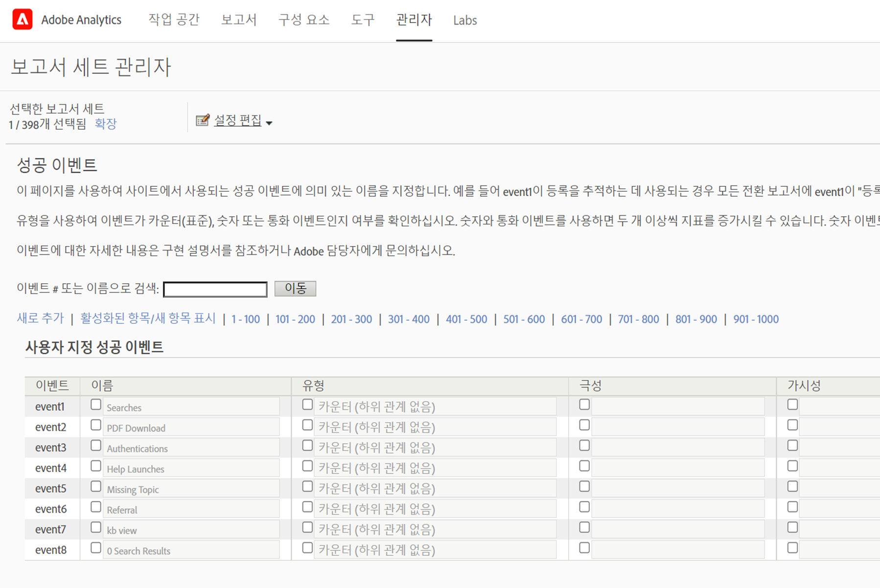Open the event2 유형 카운터 dropdown
This screenshot has height=588, width=880.
pos(435,428)
